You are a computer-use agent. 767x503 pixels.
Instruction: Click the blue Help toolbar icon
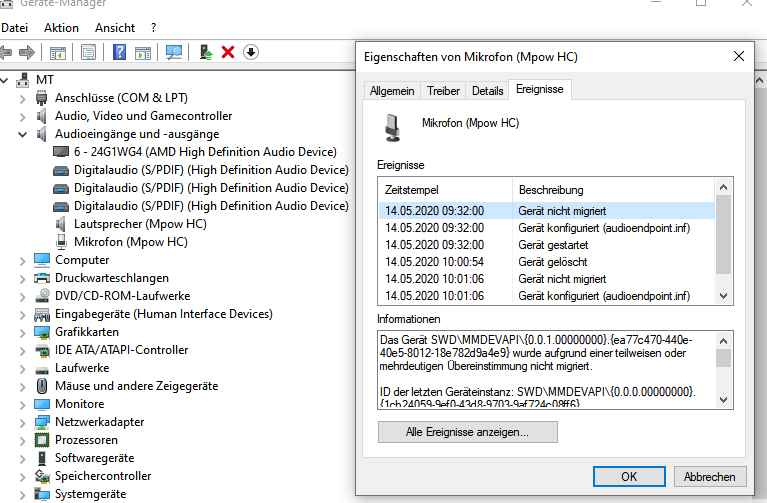[x=119, y=52]
